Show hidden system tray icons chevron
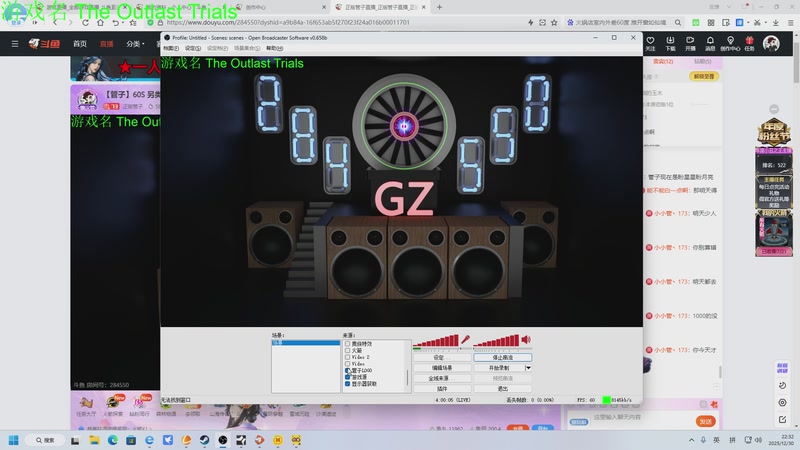 (691, 440)
